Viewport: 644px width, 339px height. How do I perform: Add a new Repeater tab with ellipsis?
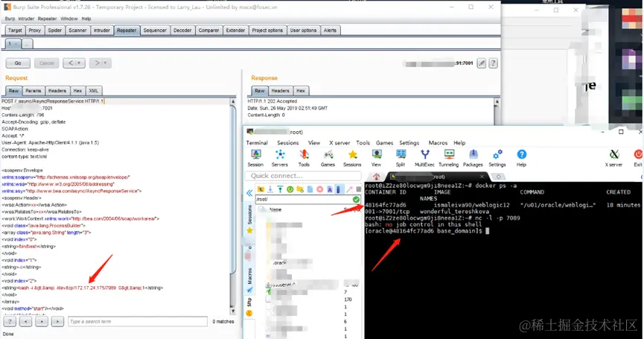coord(27,43)
